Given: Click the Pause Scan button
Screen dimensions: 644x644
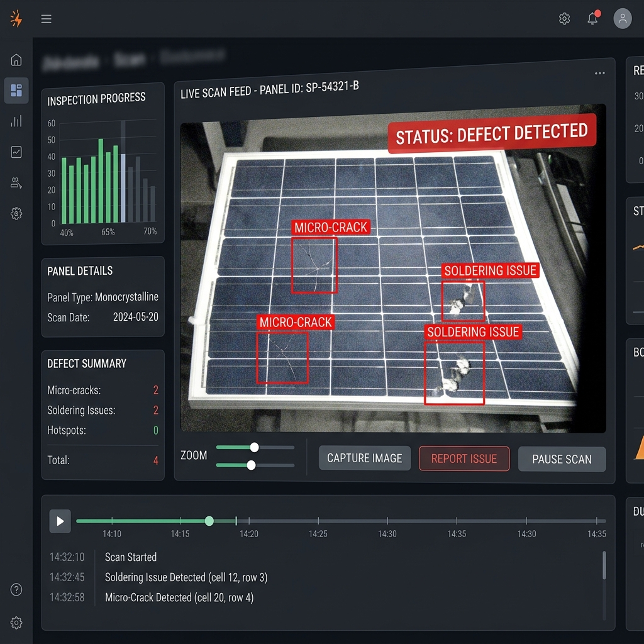Looking at the screenshot, I should click(x=562, y=458).
